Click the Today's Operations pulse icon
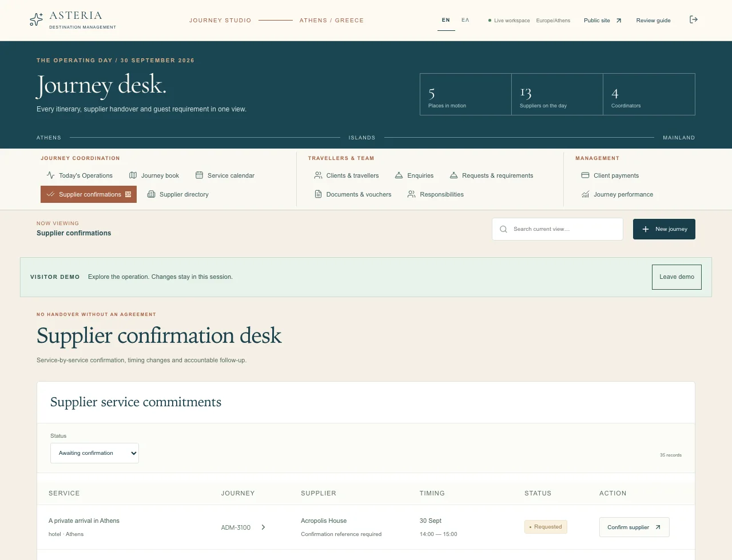The height and width of the screenshot is (560, 732). 50,175
